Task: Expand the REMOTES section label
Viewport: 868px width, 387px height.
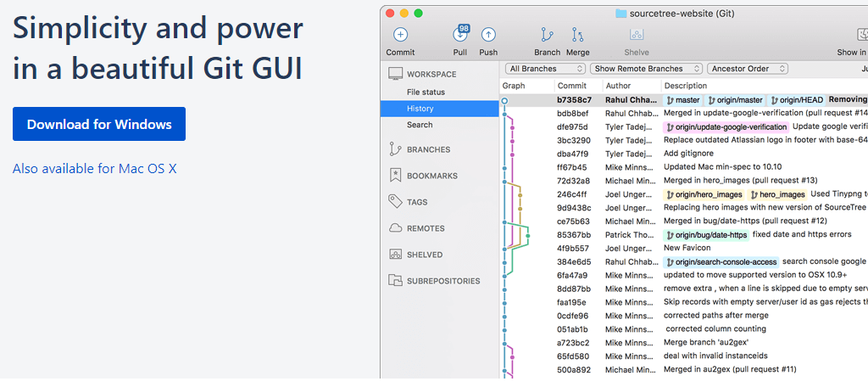Action: point(426,228)
